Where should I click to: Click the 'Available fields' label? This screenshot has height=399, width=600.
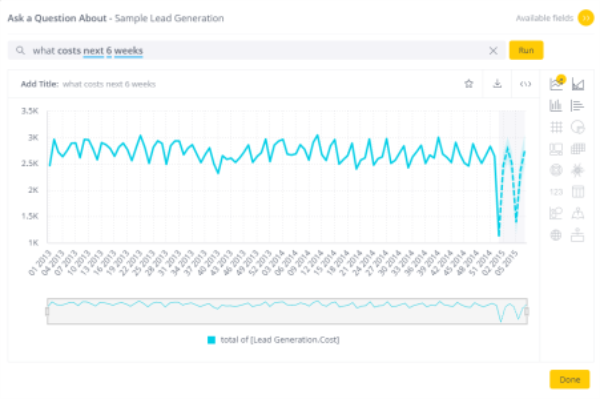click(x=544, y=18)
